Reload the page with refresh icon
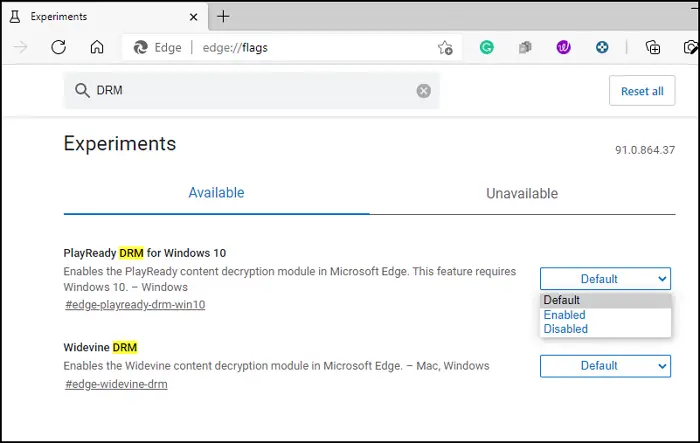 (58, 47)
